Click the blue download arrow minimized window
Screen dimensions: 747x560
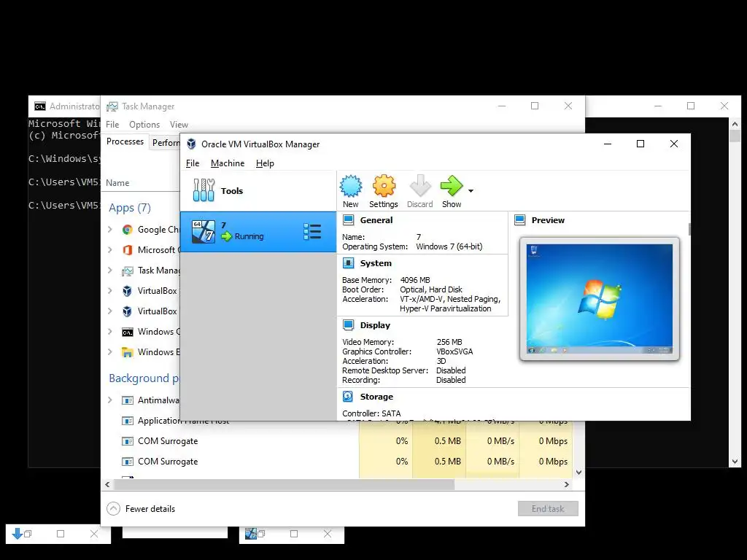[x=18, y=534]
